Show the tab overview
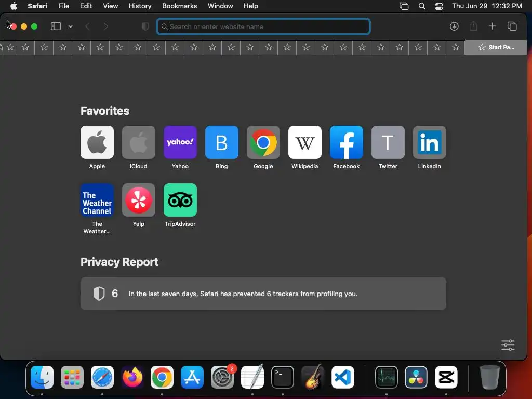Screen dimensions: 532x399 512,26
